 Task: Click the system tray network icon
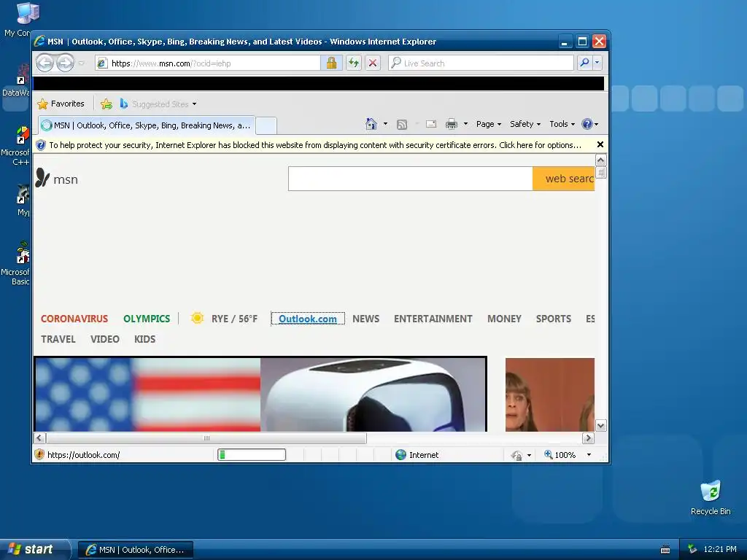coord(692,550)
